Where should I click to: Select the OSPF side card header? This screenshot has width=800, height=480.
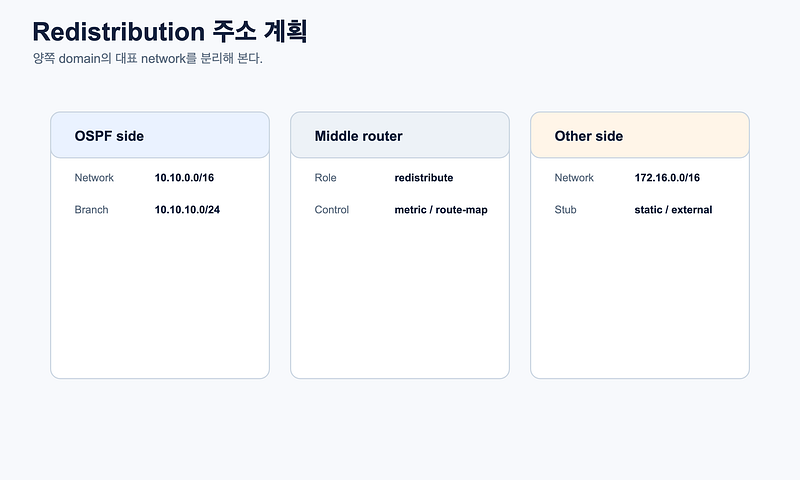[x=160, y=135]
